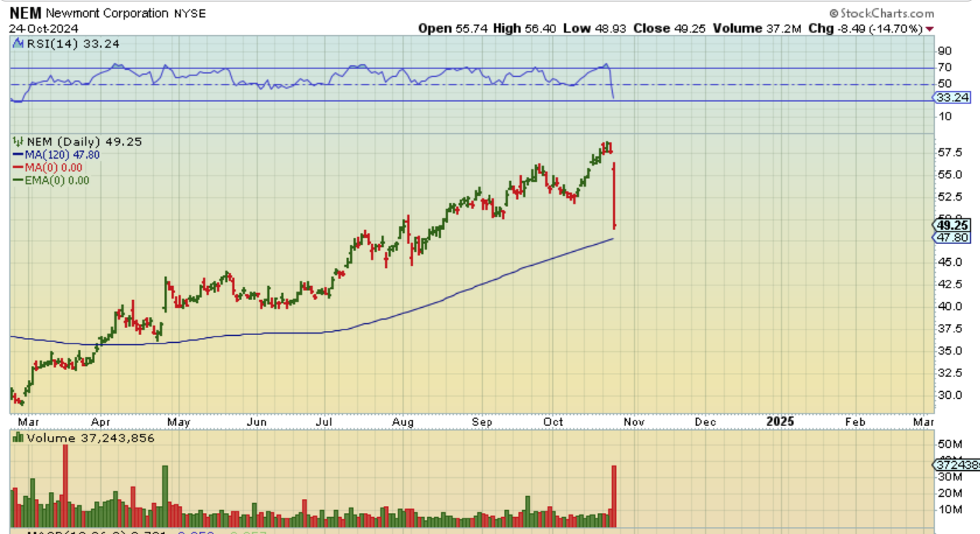Image resolution: width=980 pixels, height=534 pixels.
Task: Click the Jun month axis label
Action: (x=257, y=421)
